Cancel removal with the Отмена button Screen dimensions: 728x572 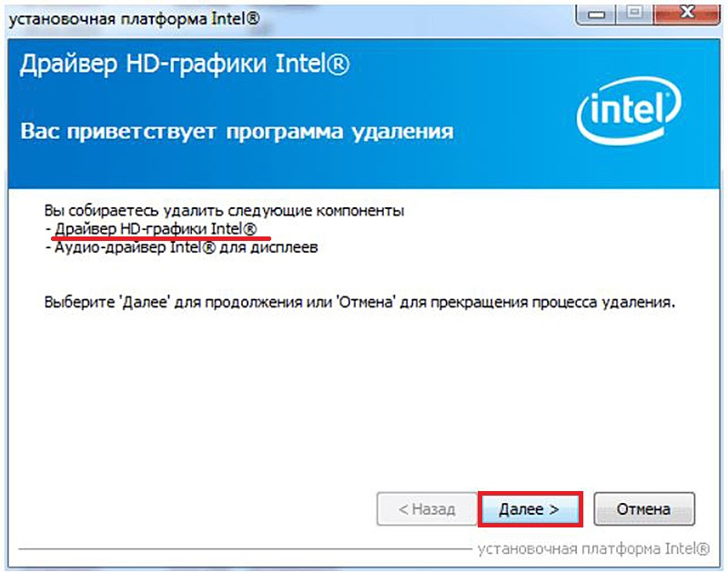click(644, 509)
